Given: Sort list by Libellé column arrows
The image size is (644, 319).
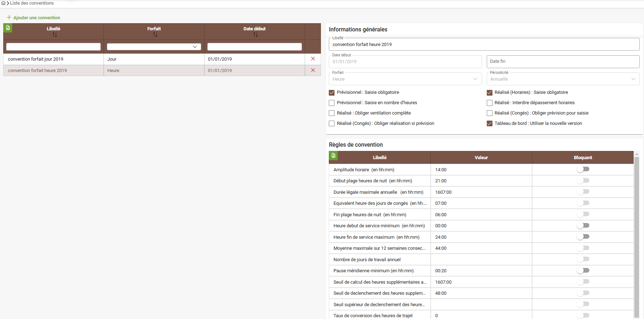Looking at the screenshot, I should click(x=55, y=35).
